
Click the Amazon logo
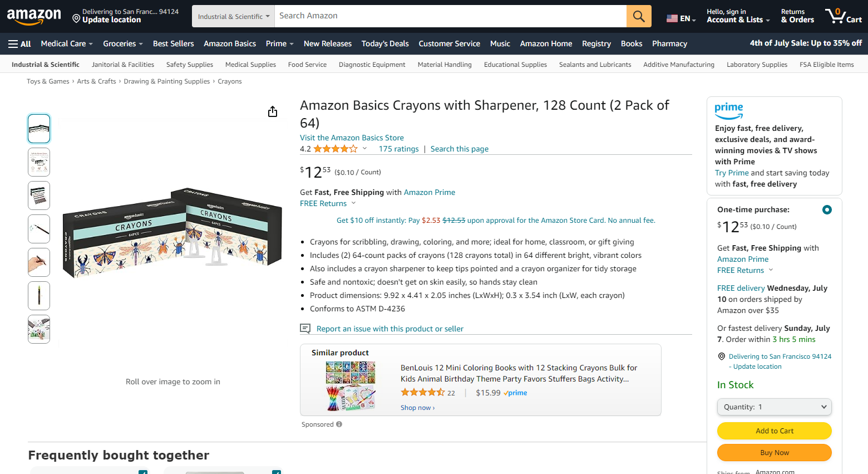(x=34, y=17)
